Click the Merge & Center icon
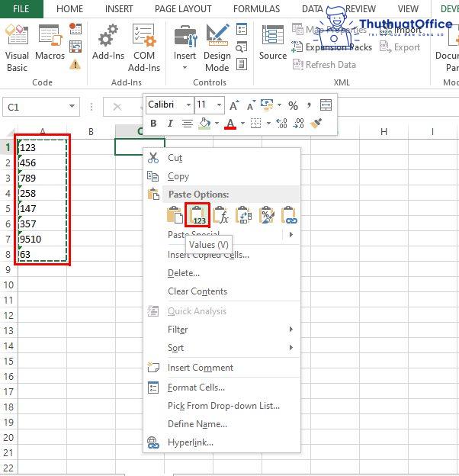Screen dimensions: 459x476 click(326, 105)
